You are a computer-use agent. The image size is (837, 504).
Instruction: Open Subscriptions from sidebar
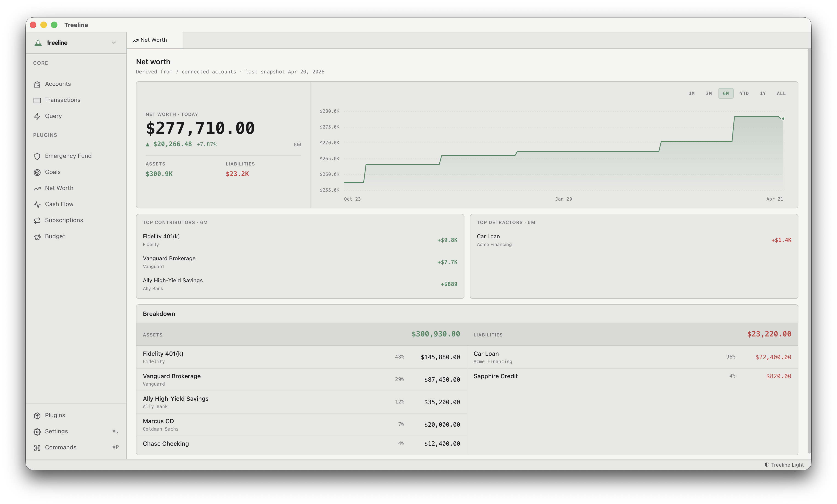(x=64, y=220)
